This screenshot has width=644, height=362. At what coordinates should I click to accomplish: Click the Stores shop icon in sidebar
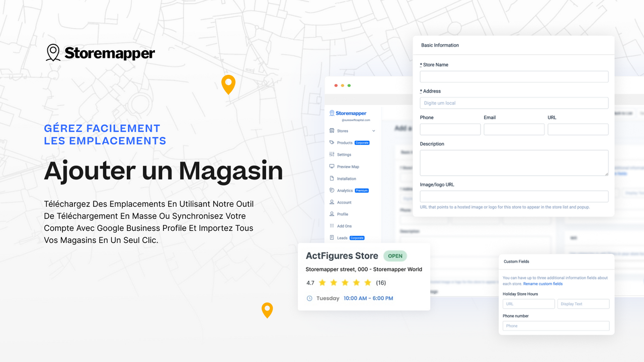tap(332, 131)
